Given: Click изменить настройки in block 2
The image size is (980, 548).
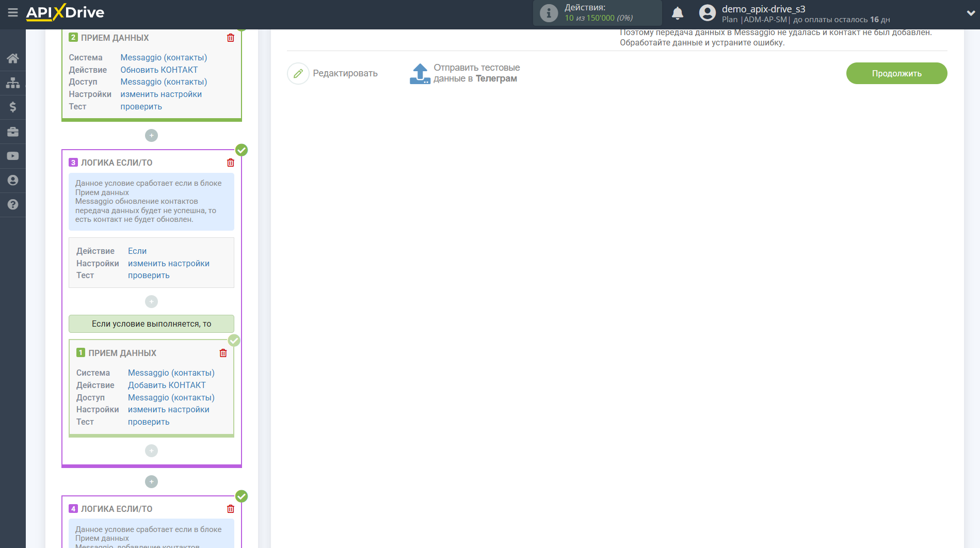Looking at the screenshot, I should (x=161, y=94).
